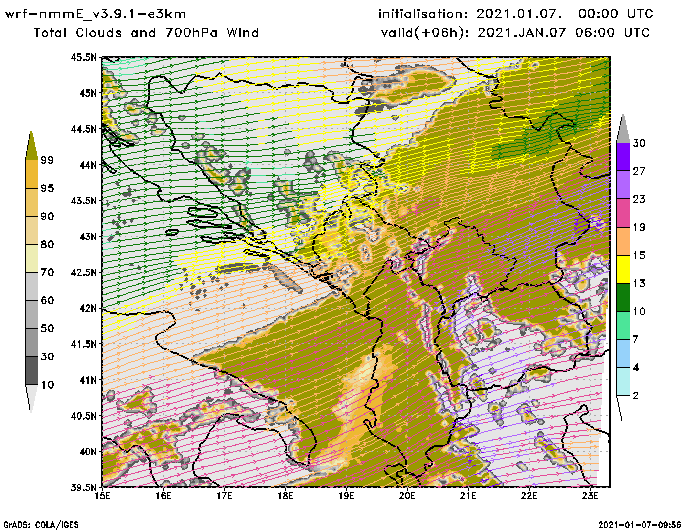Screen dimensions: 700x530
Task: Click the '19E' longitude label
Action: point(346,496)
